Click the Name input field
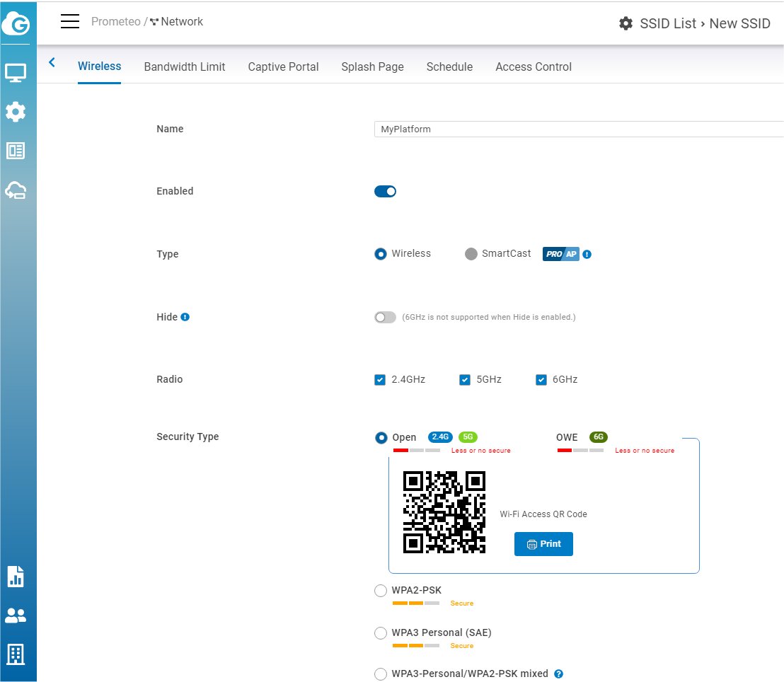This screenshot has width=784, height=682. tap(578, 129)
